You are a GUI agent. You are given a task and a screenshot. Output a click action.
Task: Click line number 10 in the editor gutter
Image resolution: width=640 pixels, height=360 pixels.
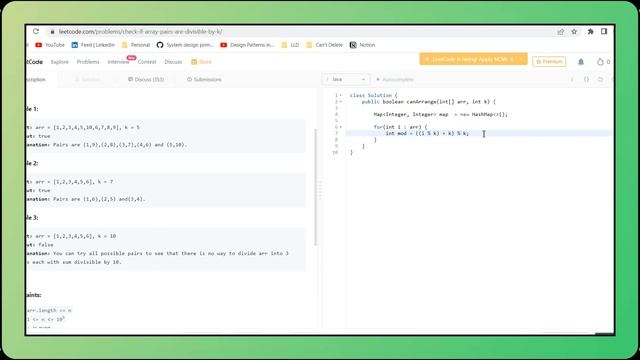click(335, 153)
